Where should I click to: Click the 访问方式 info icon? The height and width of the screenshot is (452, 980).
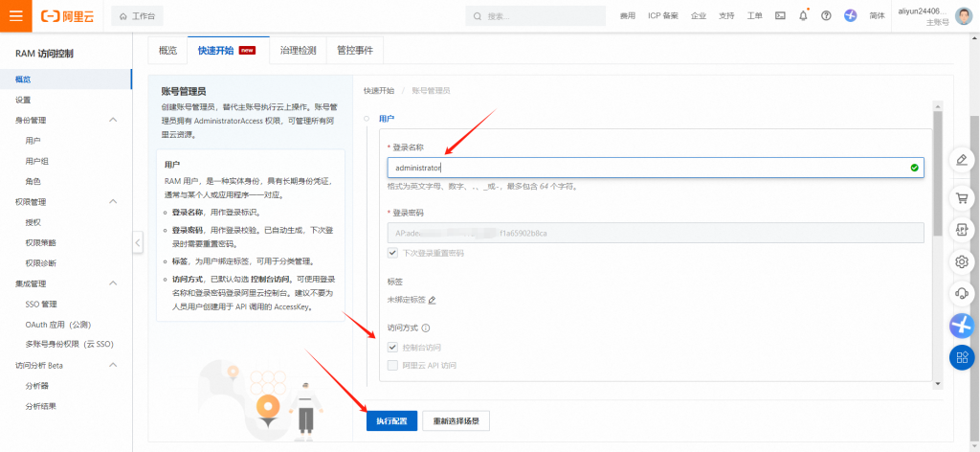point(426,328)
